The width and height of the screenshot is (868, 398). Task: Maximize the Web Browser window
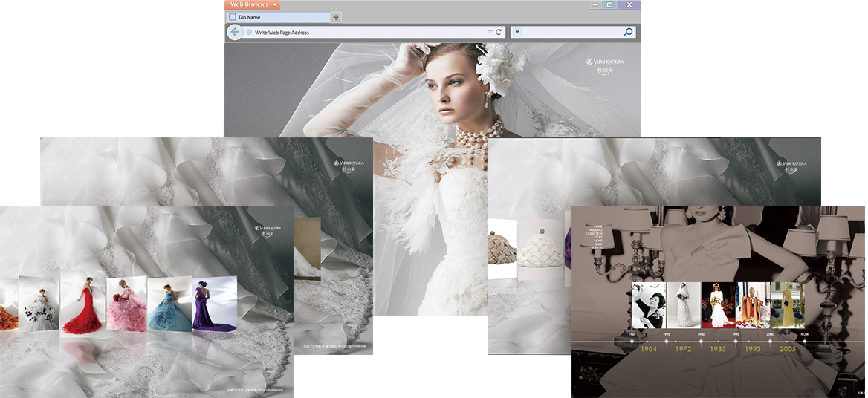click(609, 4)
